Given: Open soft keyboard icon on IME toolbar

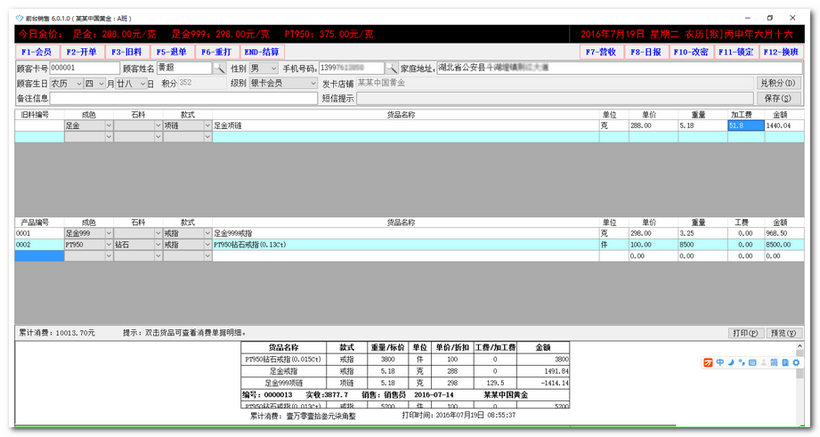Looking at the screenshot, I should pyautogui.click(x=753, y=362).
